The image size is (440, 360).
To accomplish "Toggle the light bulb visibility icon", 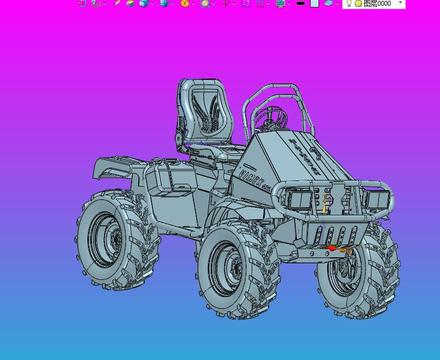I will click(x=349, y=3).
